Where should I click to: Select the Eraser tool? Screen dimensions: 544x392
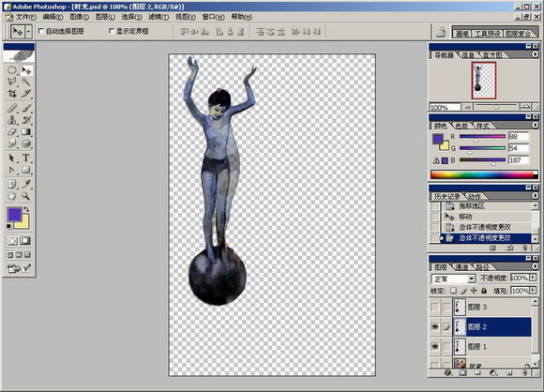(12, 132)
